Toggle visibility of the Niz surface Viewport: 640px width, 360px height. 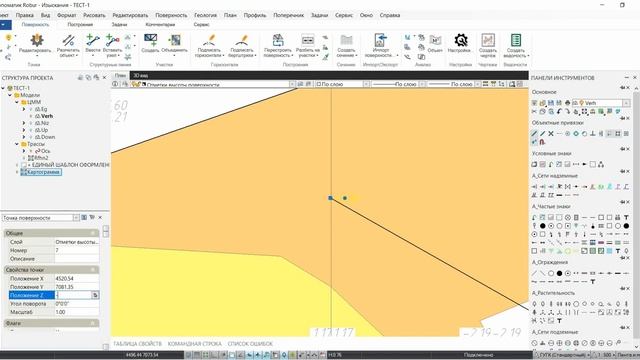(31, 123)
